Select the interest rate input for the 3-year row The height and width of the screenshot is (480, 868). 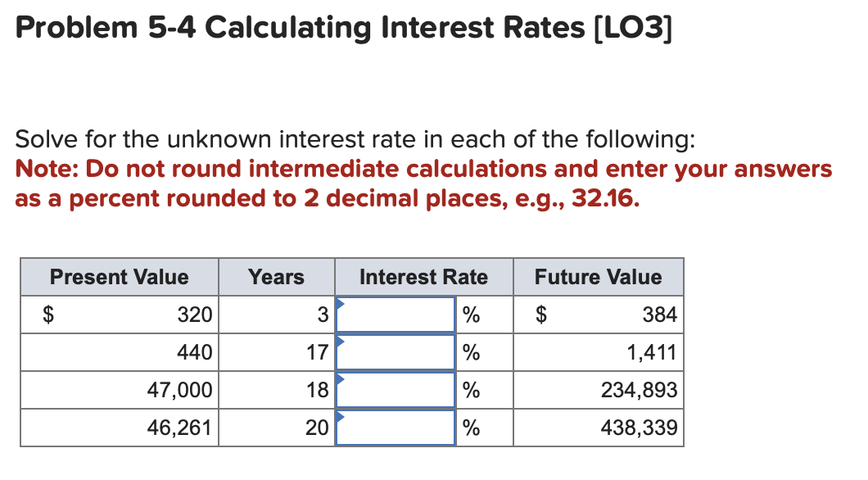click(396, 314)
